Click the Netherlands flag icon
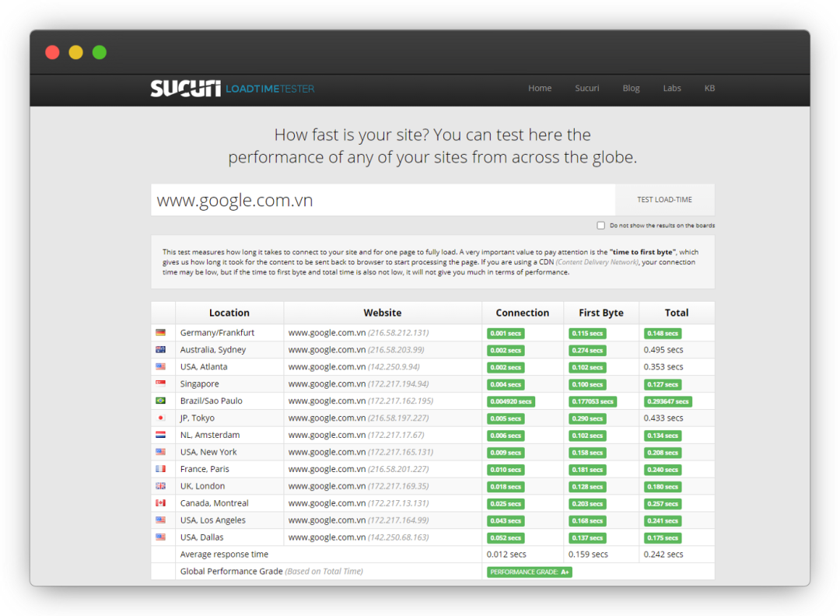This screenshot has height=616, width=840. click(161, 435)
